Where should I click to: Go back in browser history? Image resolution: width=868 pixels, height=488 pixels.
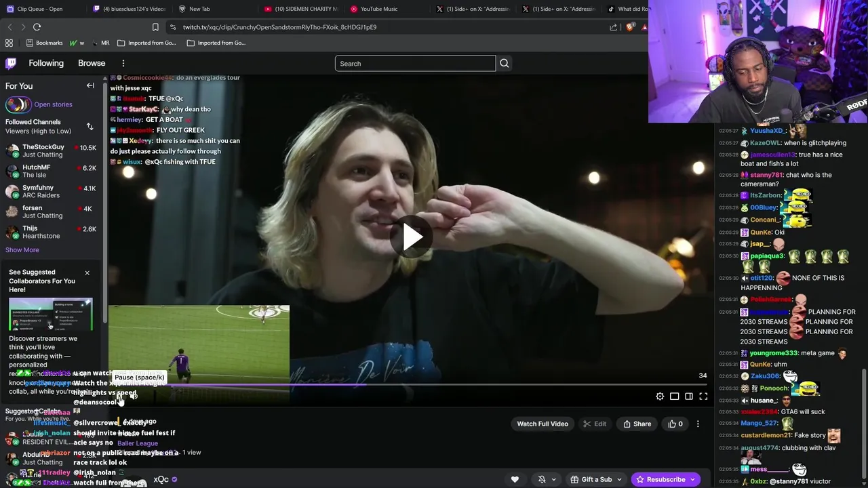click(x=9, y=27)
